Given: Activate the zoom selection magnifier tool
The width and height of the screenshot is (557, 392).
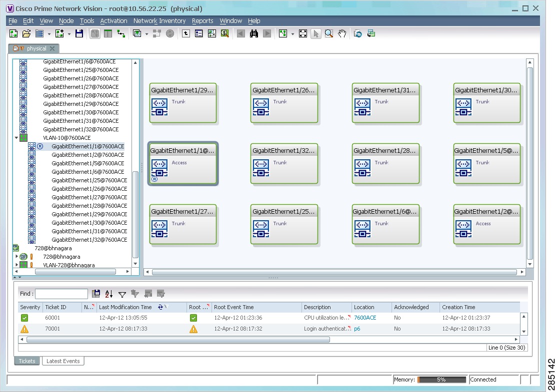Looking at the screenshot, I should pos(329,33).
